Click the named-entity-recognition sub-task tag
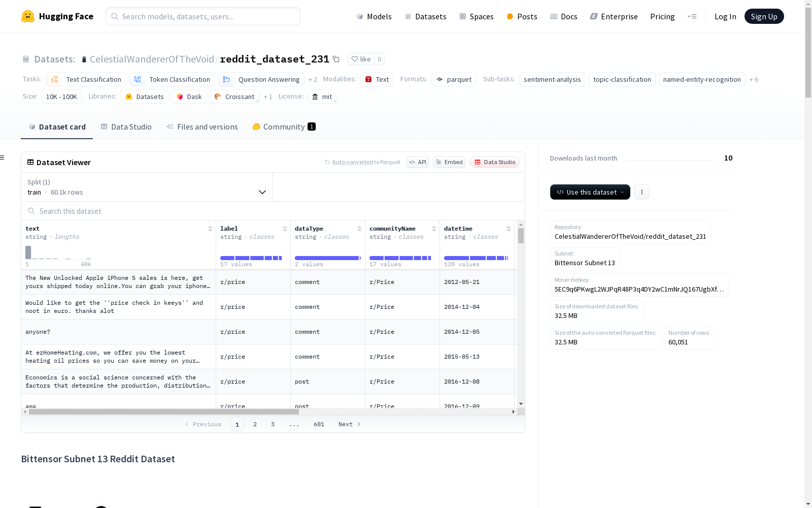This screenshot has height=508, width=812. [x=702, y=79]
